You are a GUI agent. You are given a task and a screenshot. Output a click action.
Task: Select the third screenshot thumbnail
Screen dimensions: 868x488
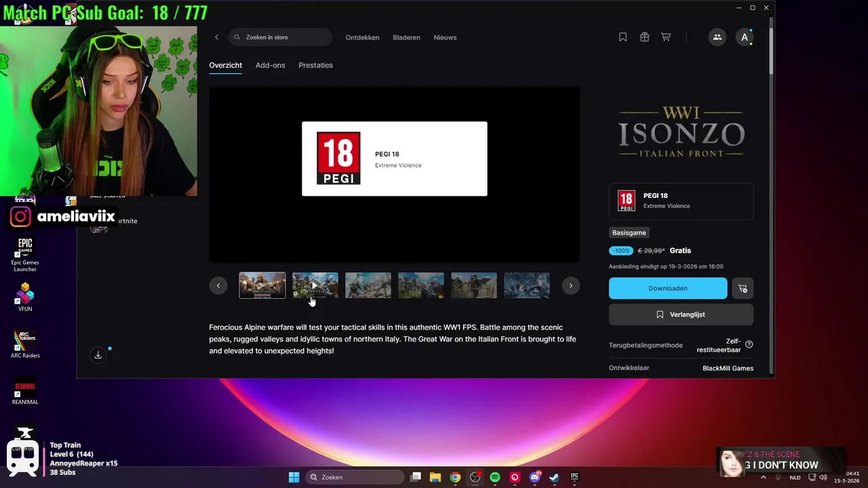pos(368,285)
